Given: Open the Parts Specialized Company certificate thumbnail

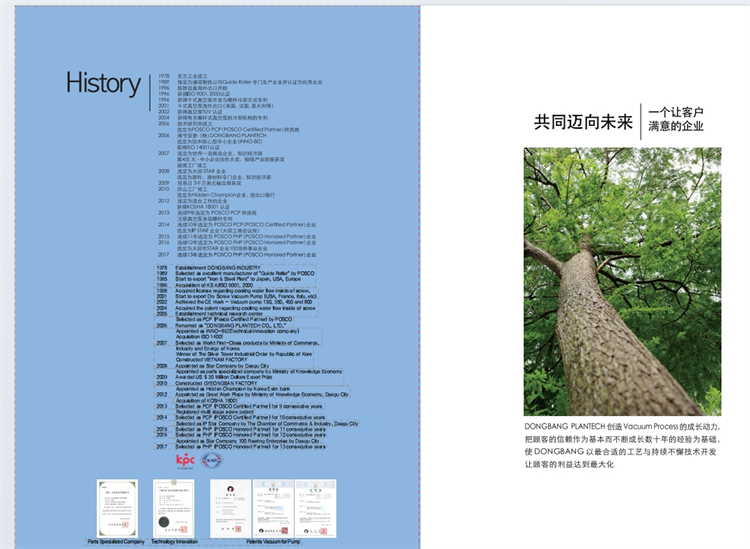Looking at the screenshot, I should click(117, 508).
